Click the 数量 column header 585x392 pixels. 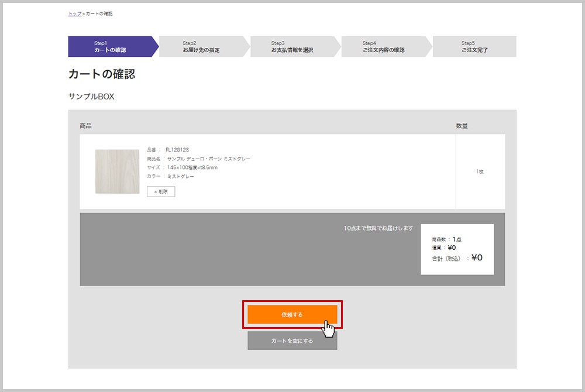pyautogui.click(x=462, y=126)
